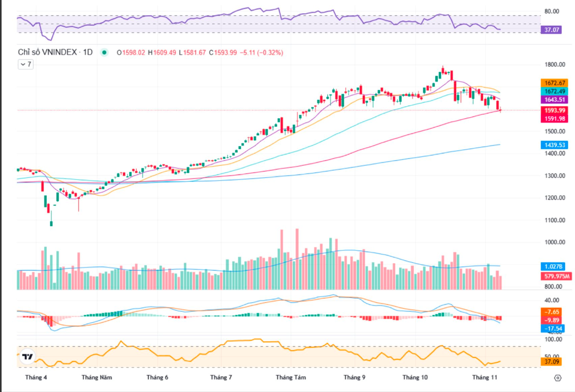Click the orange 37.09 oscillator label

[x=551, y=362]
